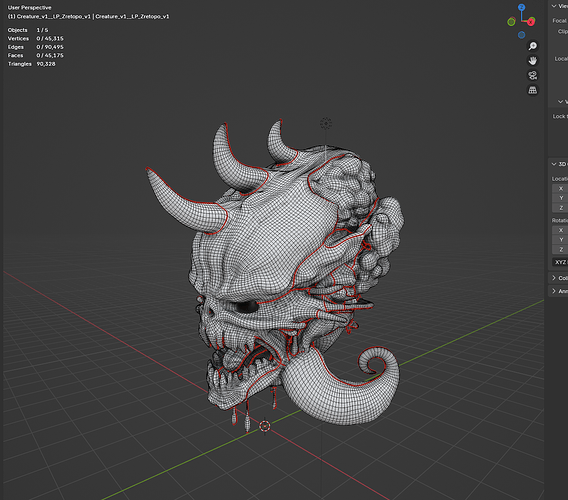The height and width of the screenshot is (500, 568).
Task: Click the 3D cursor crosshair at origin
Action: (265, 426)
